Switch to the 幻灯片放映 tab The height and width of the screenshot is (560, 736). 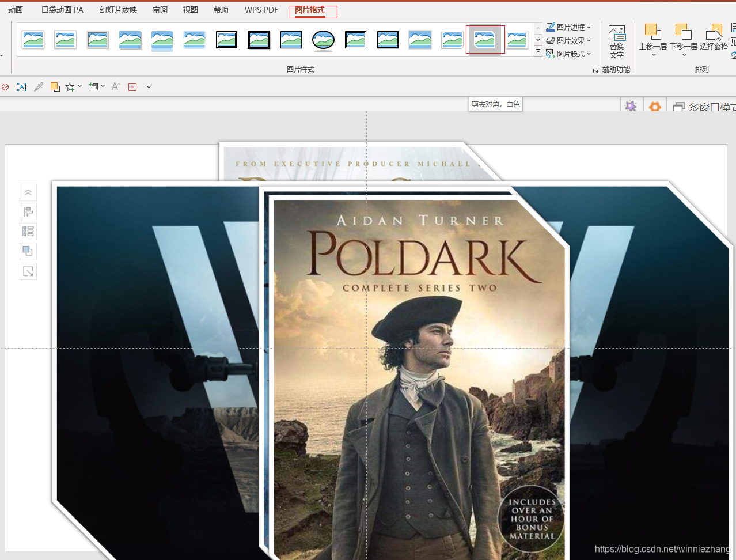[x=118, y=10]
